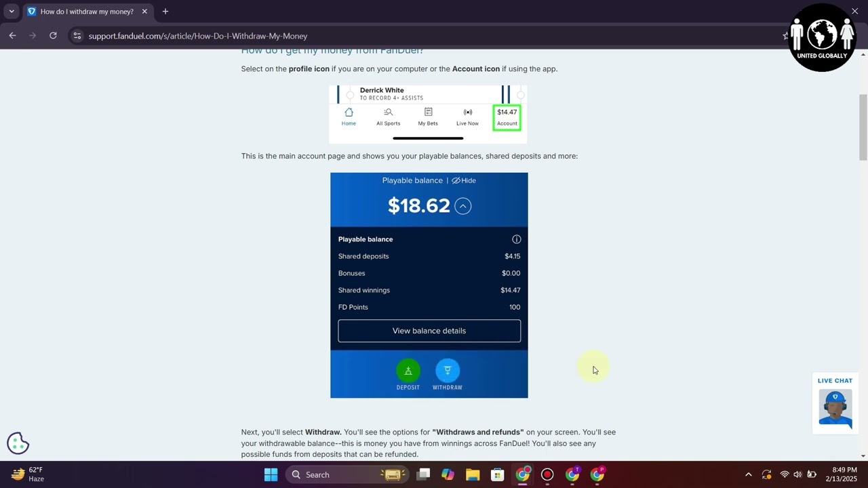The width and height of the screenshot is (868, 488).
Task: Click the 'Bonuses' row label
Action: tap(352, 273)
